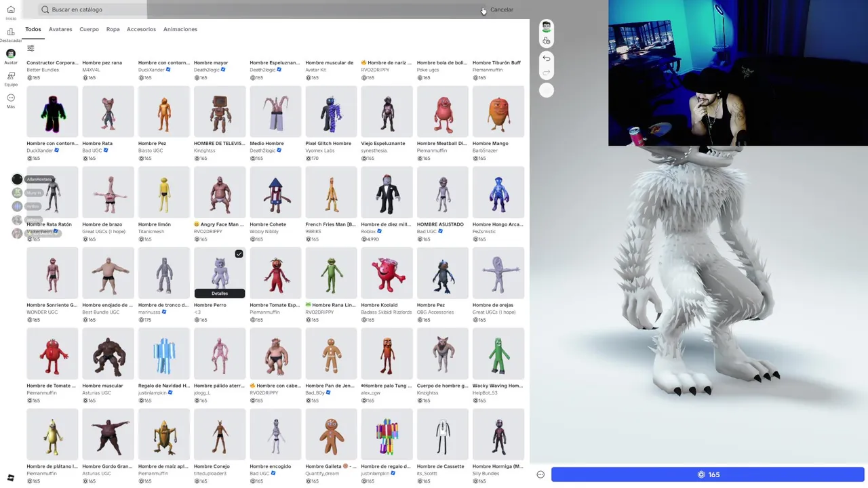This screenshot has width=868, height=488.
Task: Uncheck the selected Hombre Perro checkmark
Action: (x=239, y=254)
